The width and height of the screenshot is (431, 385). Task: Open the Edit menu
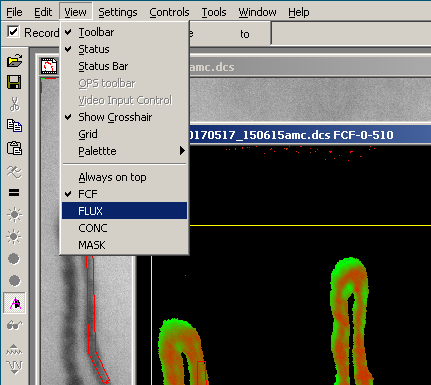(43, 12)
